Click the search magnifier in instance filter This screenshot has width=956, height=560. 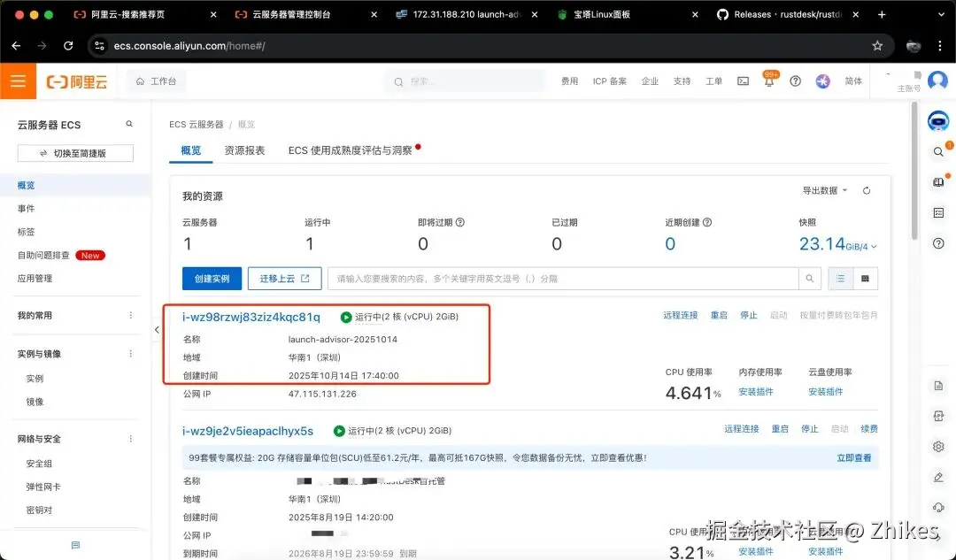click(x=810, y=279)
